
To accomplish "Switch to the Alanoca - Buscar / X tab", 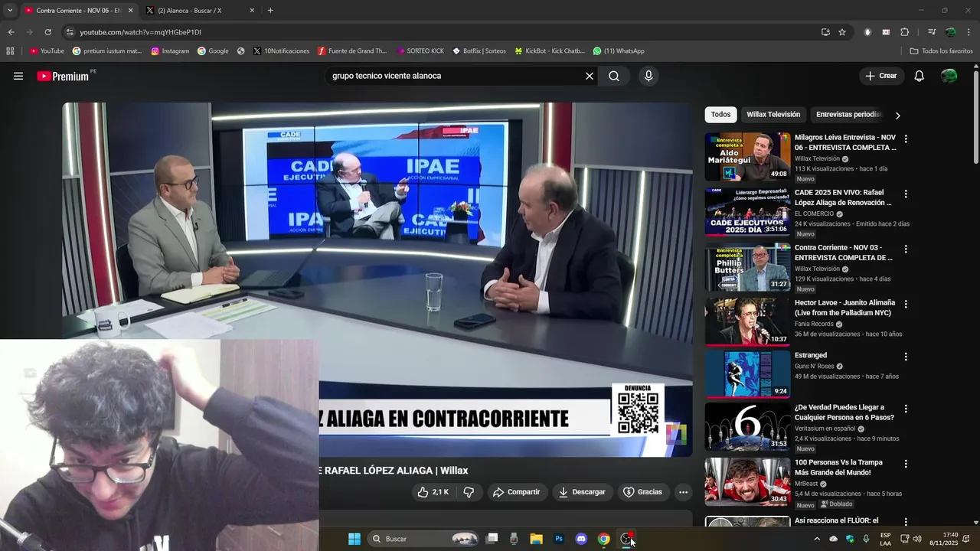I will 200,10.
